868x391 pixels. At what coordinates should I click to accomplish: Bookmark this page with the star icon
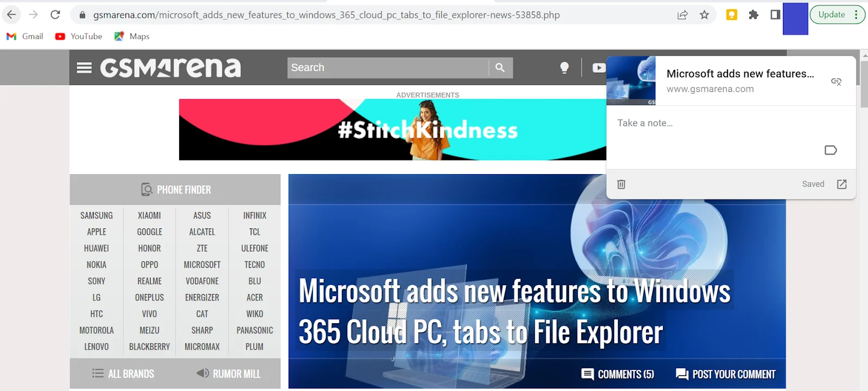tap(704, 15)
